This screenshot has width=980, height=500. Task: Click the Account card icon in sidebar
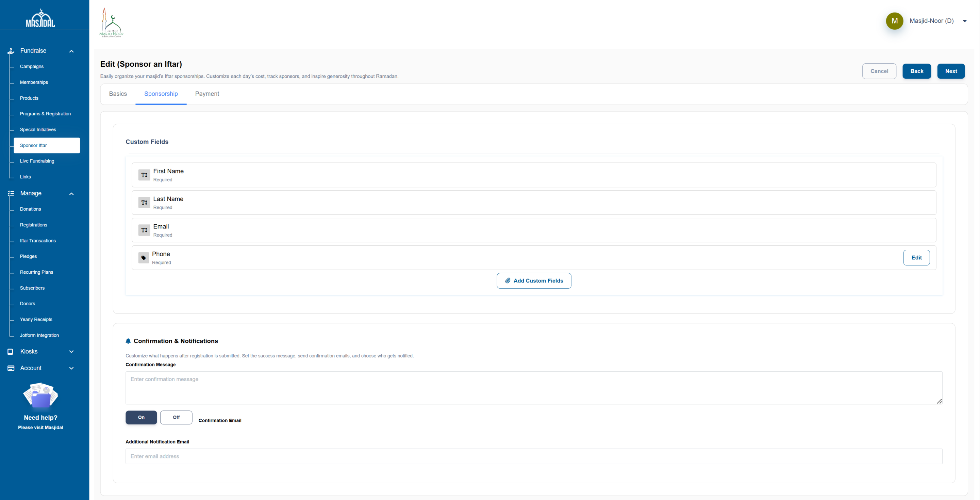pos(11,368)
